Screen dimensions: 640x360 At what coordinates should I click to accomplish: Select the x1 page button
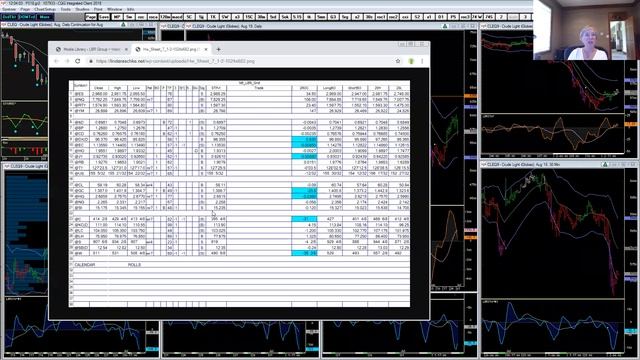click(x=429, y=17)
